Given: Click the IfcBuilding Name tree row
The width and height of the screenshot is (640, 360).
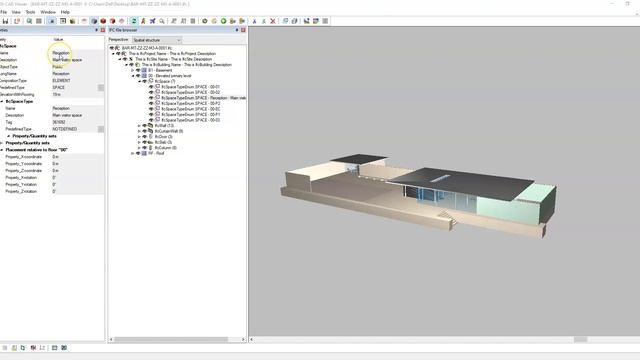Looking at the screenshot, I should pos(187,64).
